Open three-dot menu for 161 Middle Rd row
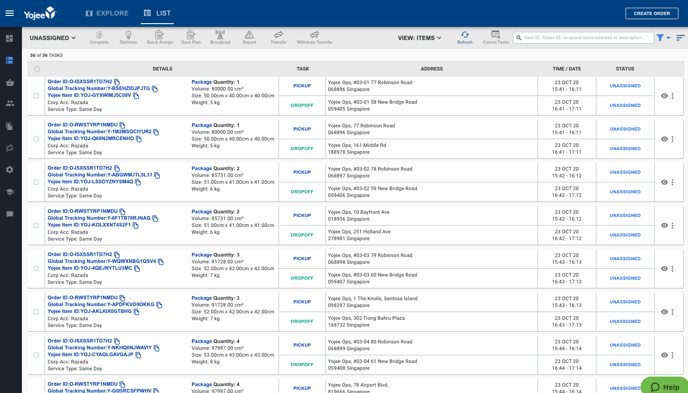Image resolution: width=688 pixels, height=393 pixels. click(672, 139)
